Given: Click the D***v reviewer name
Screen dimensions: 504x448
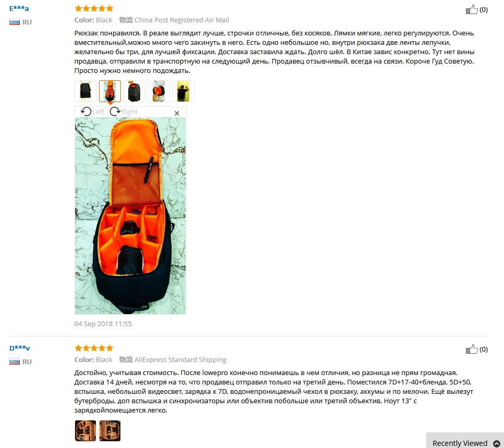Looking at the screenshot, I should pyautogui.click(x=20, y=348).
